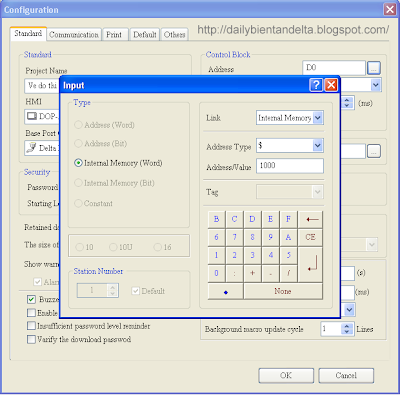The image size is (400, 395).
Task: Click keypad key B
Action: 216,219
